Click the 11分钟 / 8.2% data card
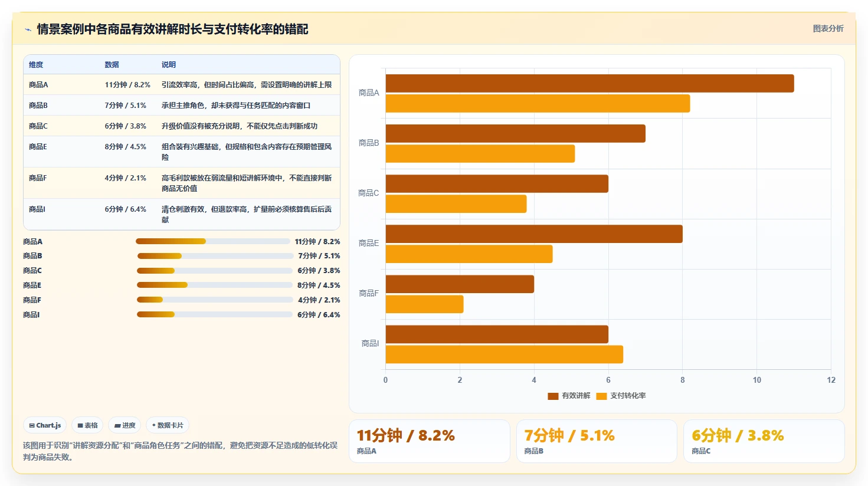868x486 pixels. tap(429, 441)
